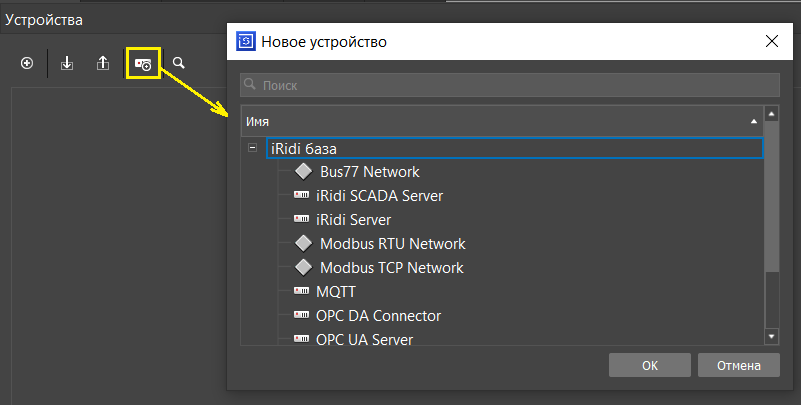
Task: Click the magnifier search icon in Устройства toolbar
Action: click(x=179, y=63)
